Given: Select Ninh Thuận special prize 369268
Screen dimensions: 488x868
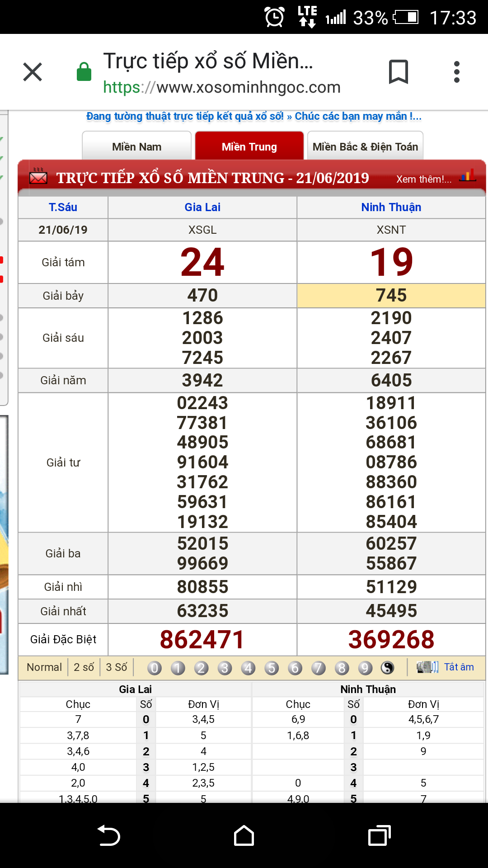Looking at the screenshot, I should [391, 639].
